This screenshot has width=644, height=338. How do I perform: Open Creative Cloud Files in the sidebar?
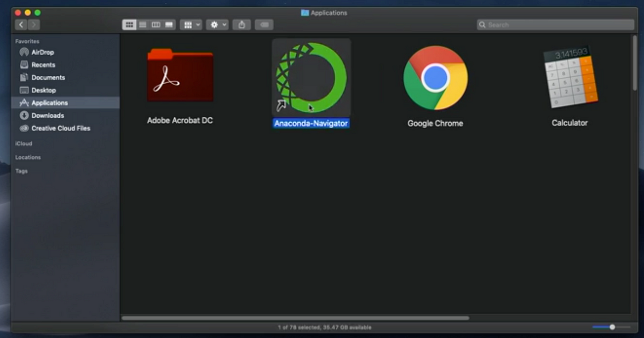(x=65, y=128)
